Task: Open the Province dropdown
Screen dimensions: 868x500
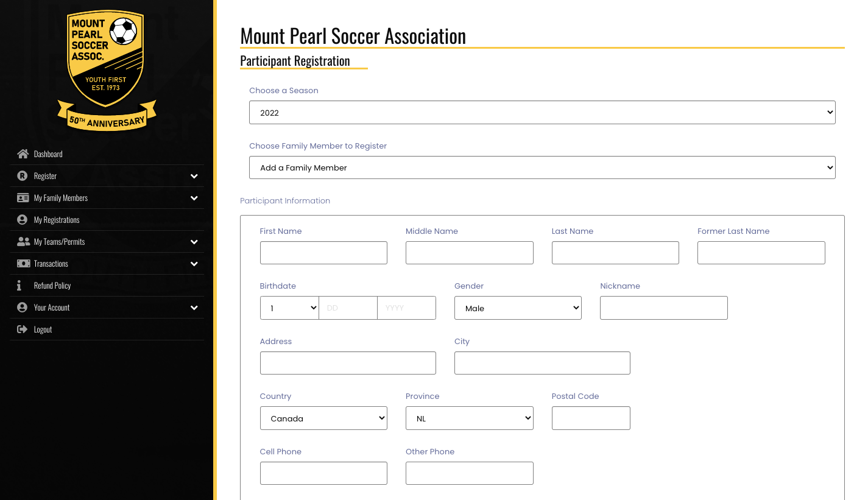Action: click(x=470, y=418)
